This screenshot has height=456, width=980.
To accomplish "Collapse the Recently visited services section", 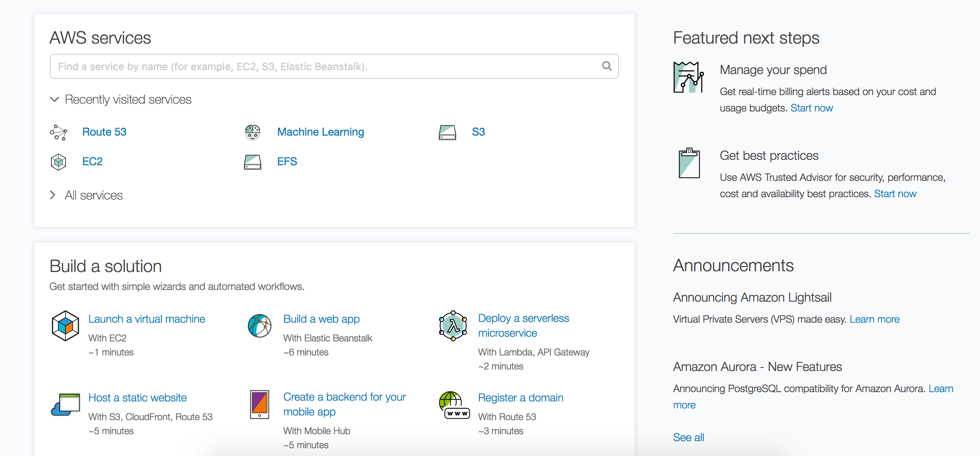I will pyautogui.click(x=55, y=99).
